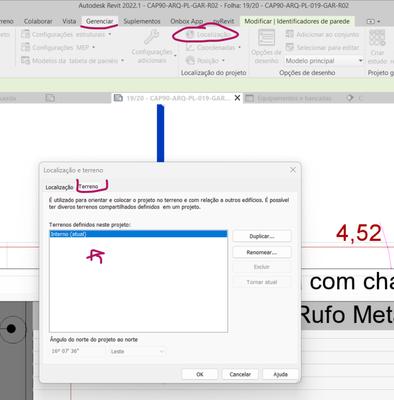Click the red 4,52 dimension text
The height and width of the screenshot is (400, 394).
pyautogui.click(x=359, y=233)
